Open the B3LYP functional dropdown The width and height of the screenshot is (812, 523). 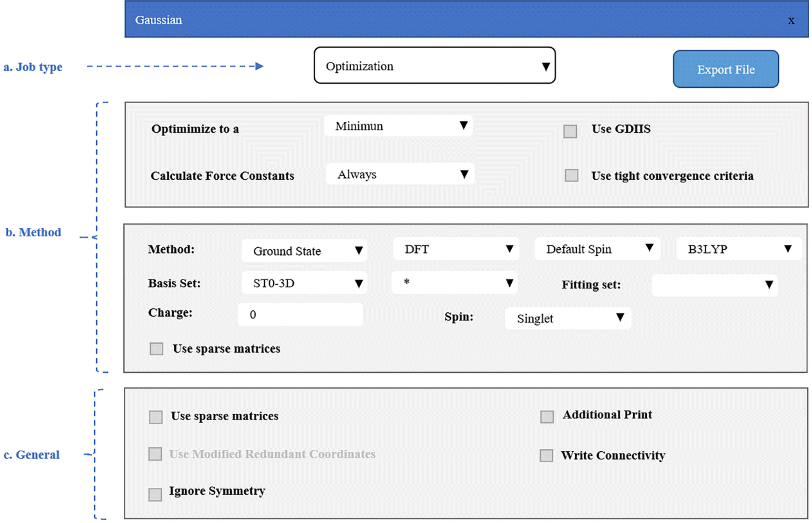click(x=739, y=249)
